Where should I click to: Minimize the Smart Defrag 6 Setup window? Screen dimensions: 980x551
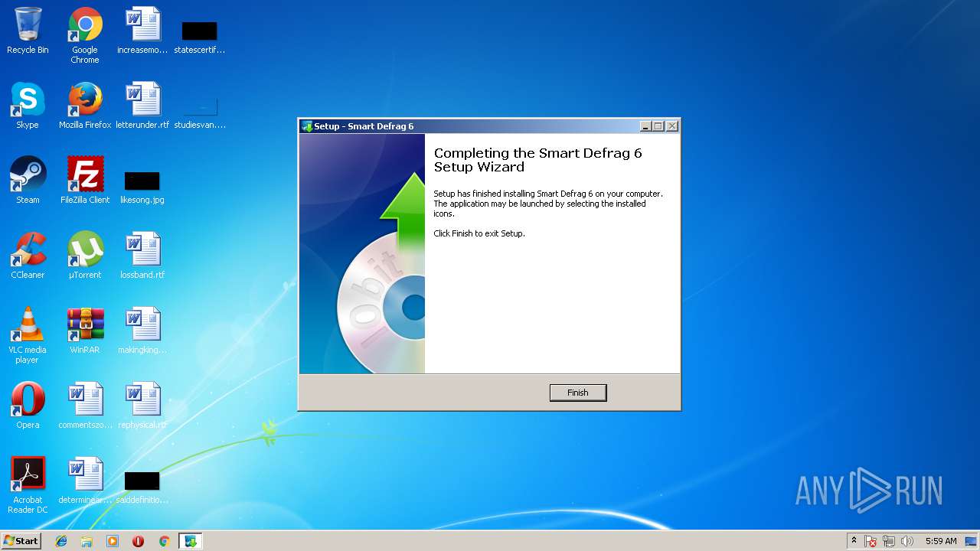click(x=645, y=126)
